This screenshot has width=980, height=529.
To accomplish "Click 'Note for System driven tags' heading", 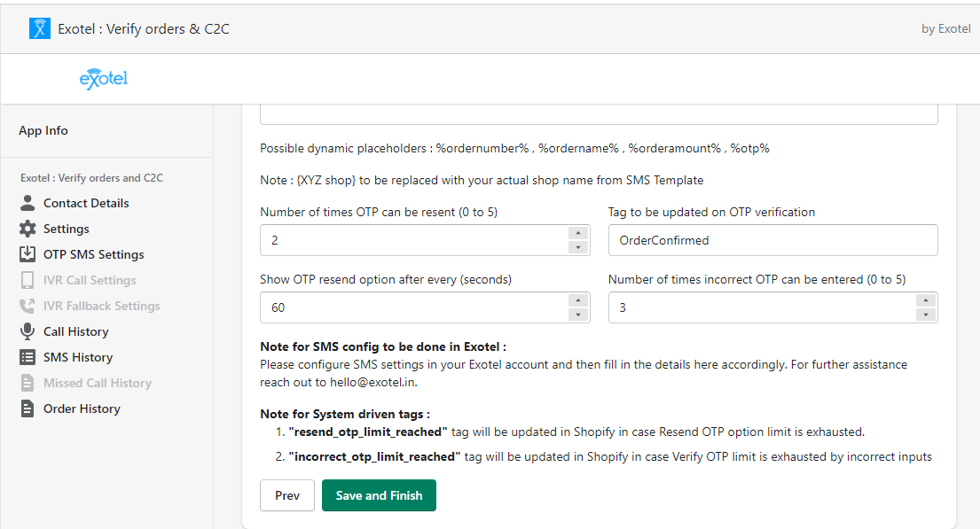I will click(x=345, y=414).
